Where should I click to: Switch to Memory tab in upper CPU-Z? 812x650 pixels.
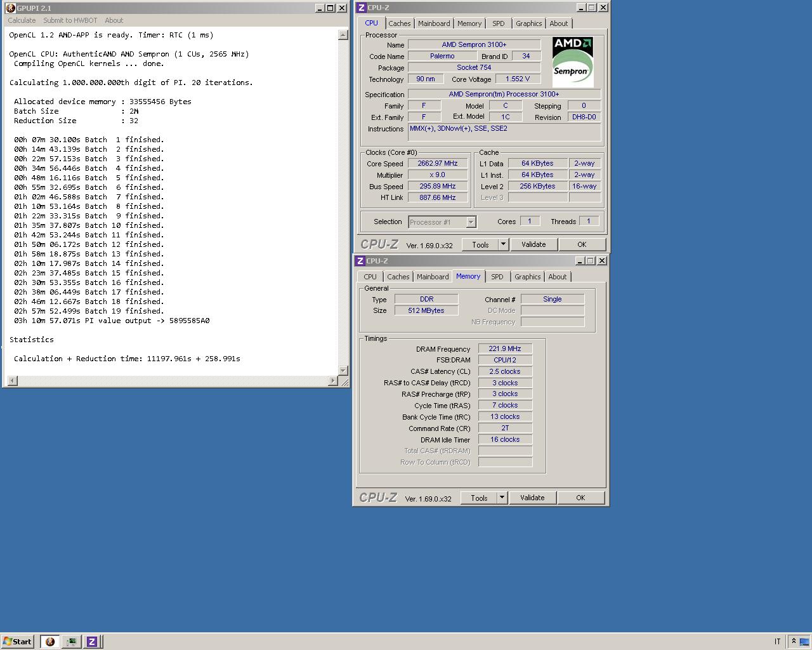(x=469, y=23)
